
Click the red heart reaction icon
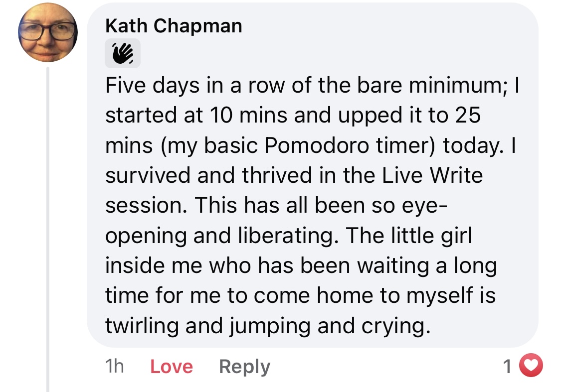(531, 367)
